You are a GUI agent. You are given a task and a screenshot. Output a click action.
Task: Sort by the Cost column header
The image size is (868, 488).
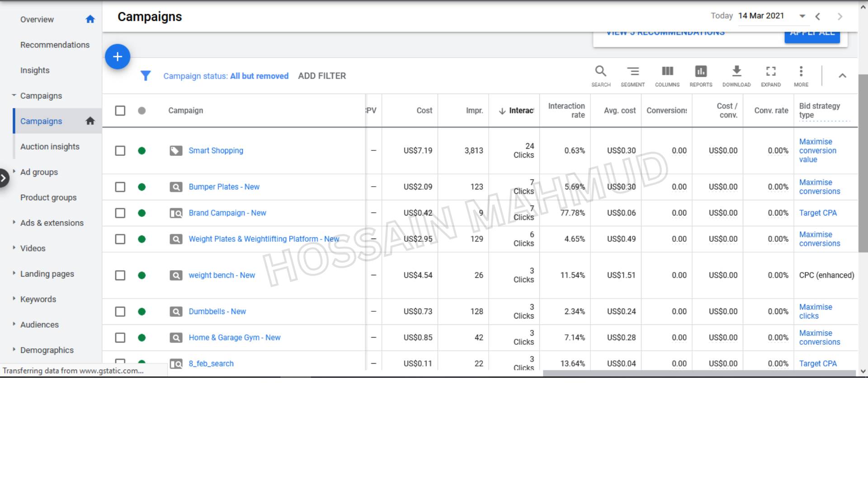tap(424, 110)
